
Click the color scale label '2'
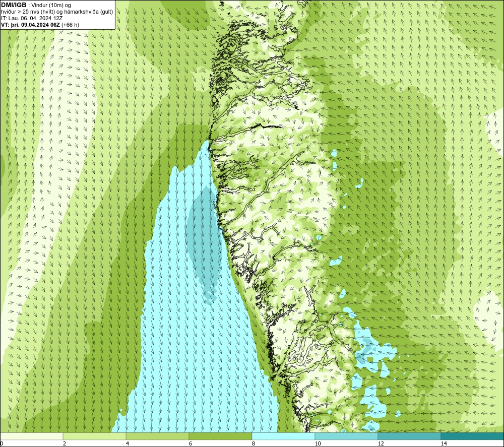65,443
